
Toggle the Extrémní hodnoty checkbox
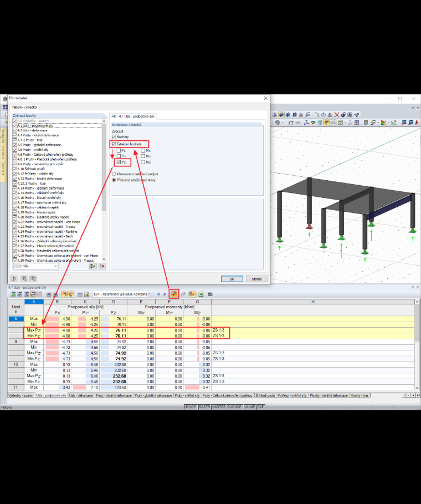(x=114, y=144)
